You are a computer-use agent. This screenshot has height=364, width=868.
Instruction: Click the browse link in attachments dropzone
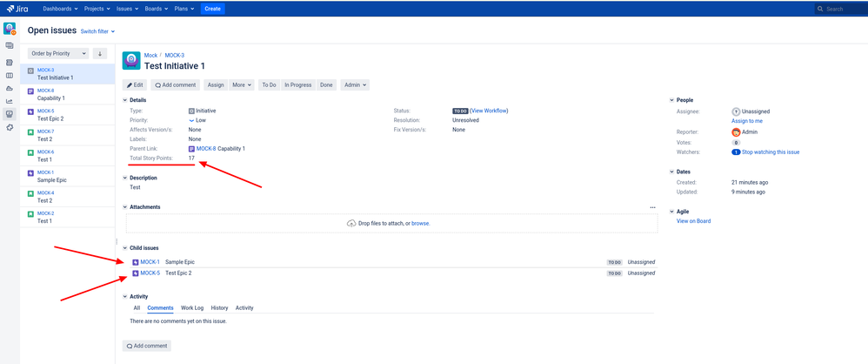pos(420,223)
